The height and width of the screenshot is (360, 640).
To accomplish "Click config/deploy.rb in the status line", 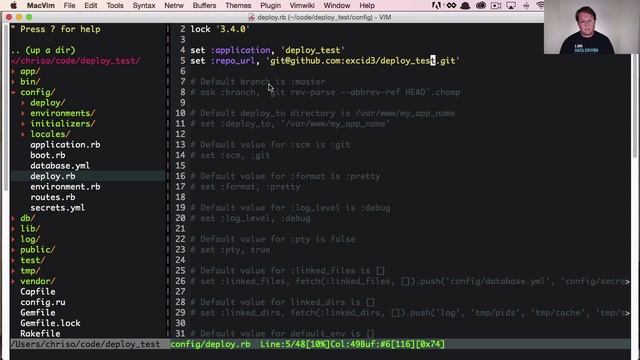I will click(x=210, y=344).
